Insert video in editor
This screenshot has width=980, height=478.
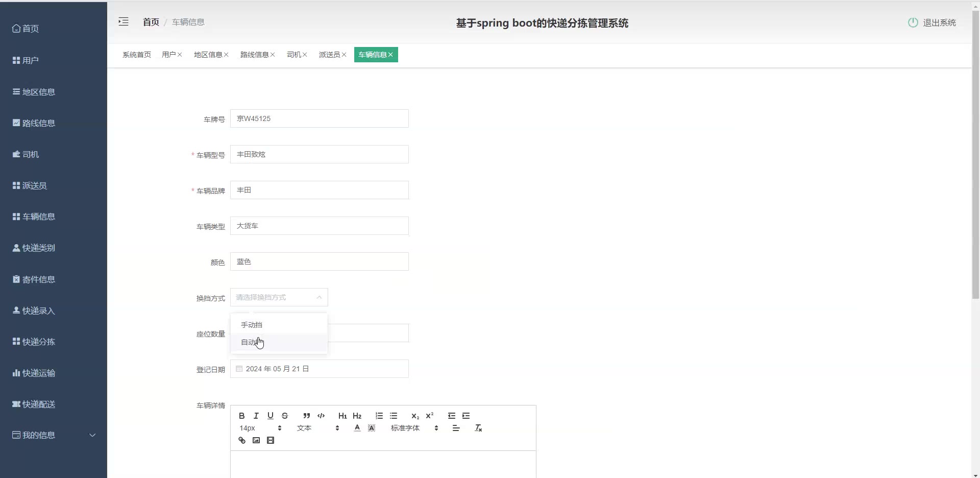click(271, 440)
